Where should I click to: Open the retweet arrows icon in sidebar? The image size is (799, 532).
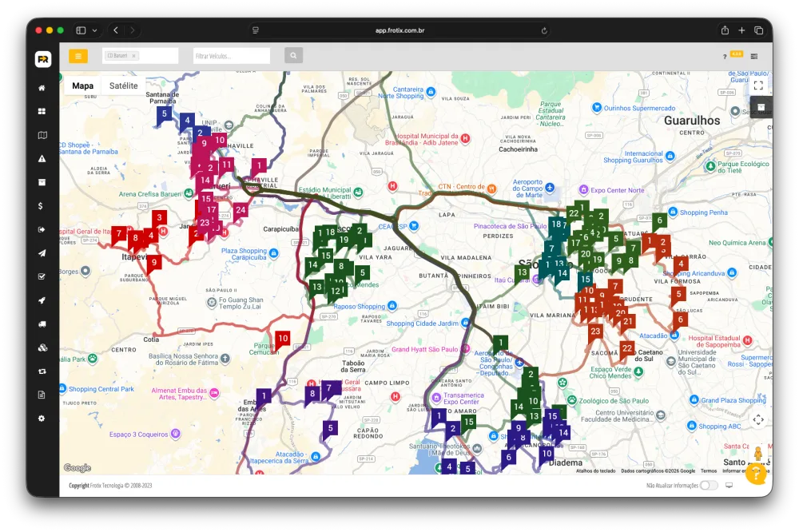tap(42, 371)
